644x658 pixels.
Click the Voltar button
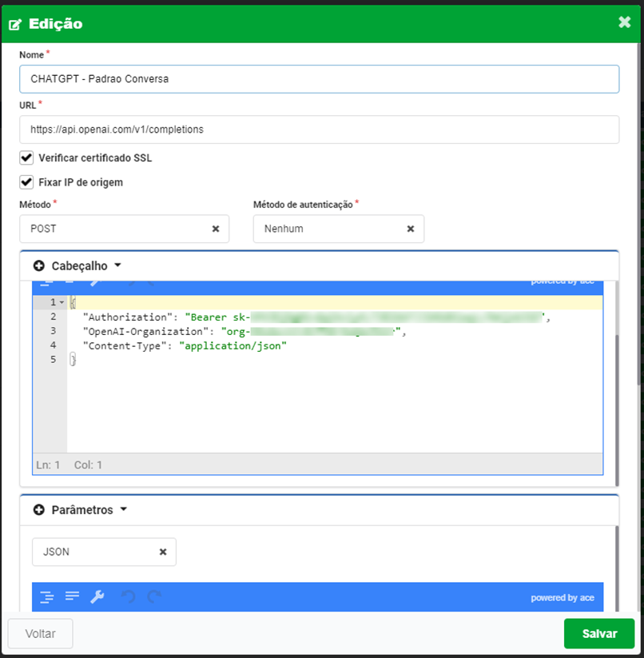[x=40, y=633]
